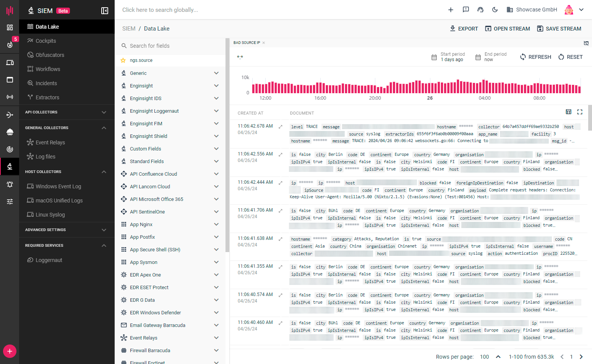This screenshot has height=364, width=592.
Task: Open Incidents in the SIEM menu
Action: pos(46,83)
